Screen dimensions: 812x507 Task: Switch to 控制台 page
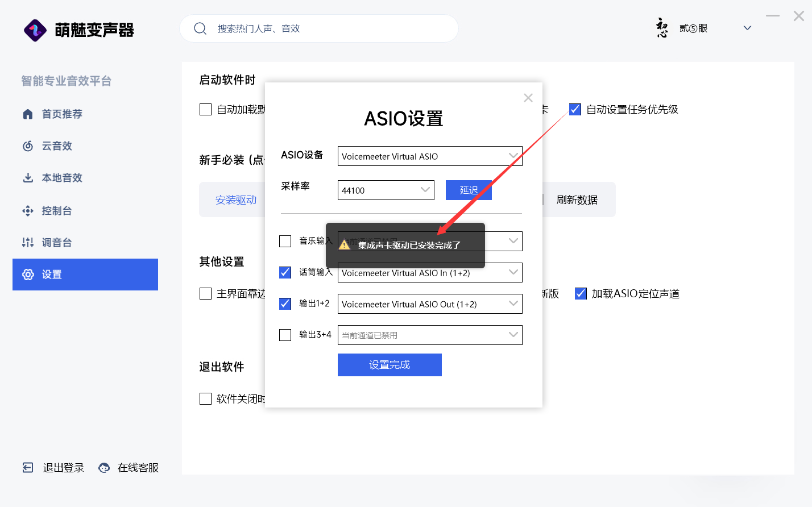pos(57,211)
